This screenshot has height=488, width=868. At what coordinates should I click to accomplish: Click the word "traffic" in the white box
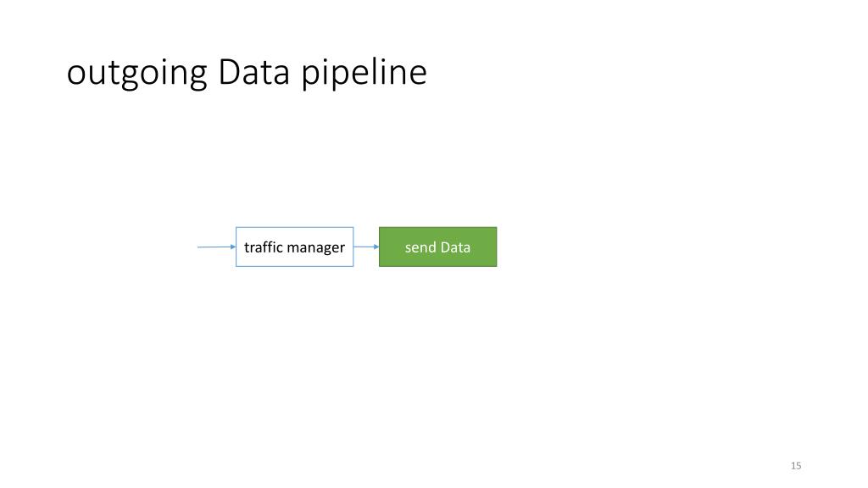click(x=263, y=247)
